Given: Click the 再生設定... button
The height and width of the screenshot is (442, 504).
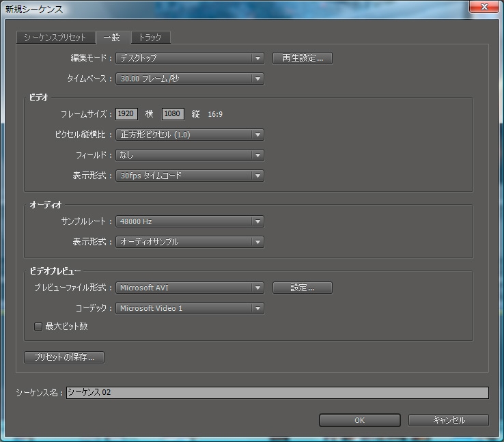Looking at the screenshot, I should (x=302, y=58).
